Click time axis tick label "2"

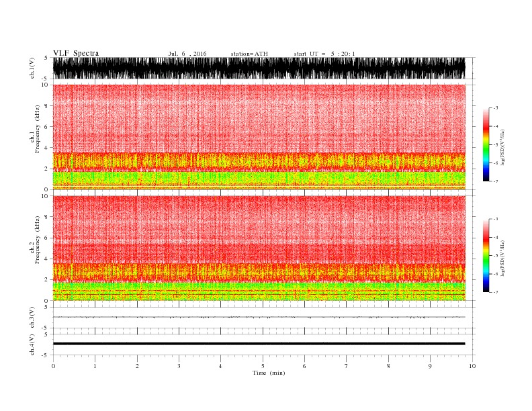coord(137,366)
